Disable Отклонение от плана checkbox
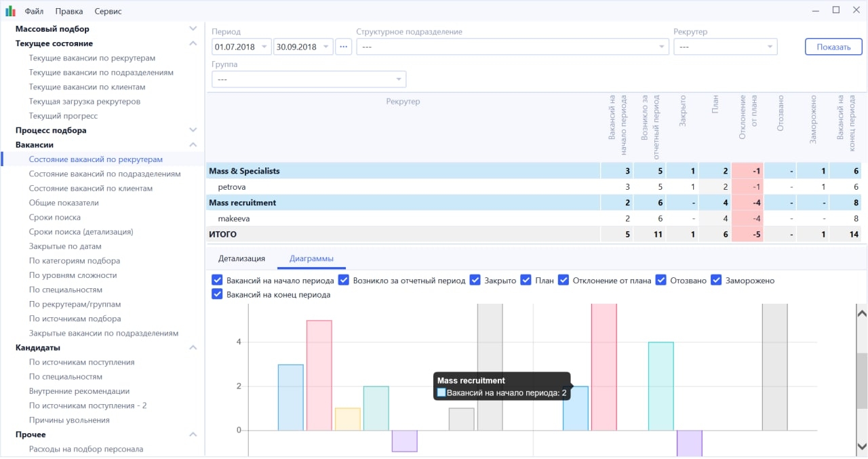 click(x=564, y=280)
